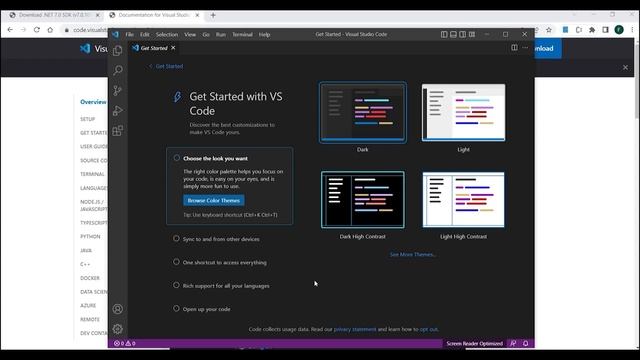Image resolution: width=640 pixels, height=360 pixels.
Task: Click Screen Reader Optimized status item
Action: pos(474,343)
